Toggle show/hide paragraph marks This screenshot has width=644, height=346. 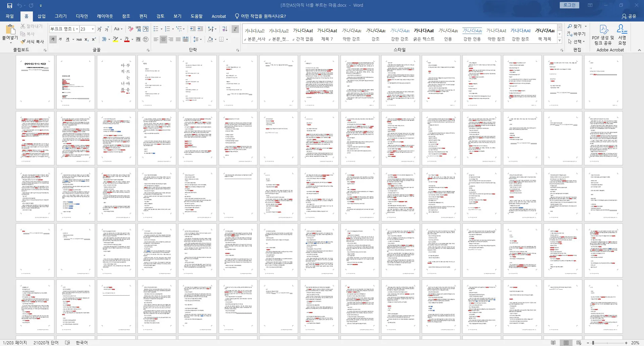coord(235,29)
